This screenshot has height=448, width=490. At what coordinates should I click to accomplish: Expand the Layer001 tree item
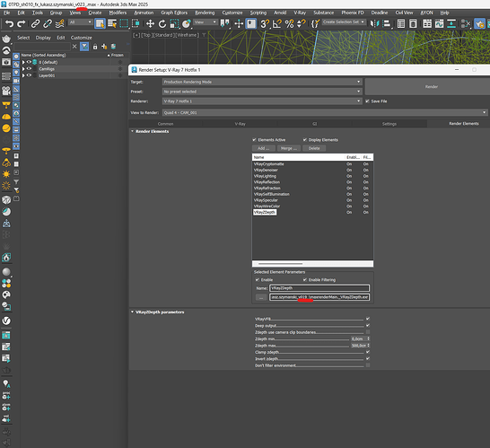[x=23, y=75]
